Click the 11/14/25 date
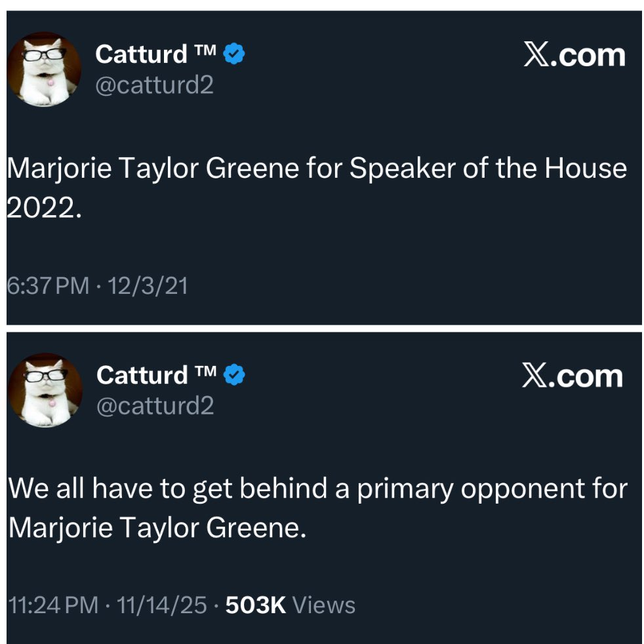The width and height of the screenshot is (644, 644). tap(160, 605)
